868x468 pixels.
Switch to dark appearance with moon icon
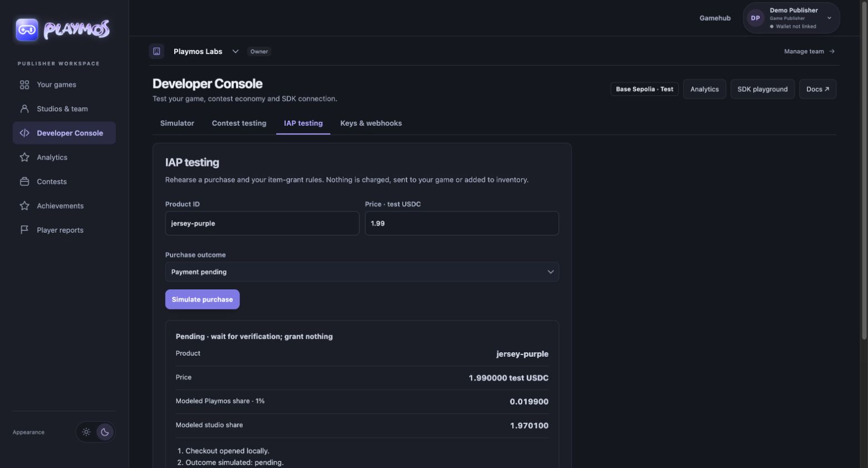pos(105,432)
